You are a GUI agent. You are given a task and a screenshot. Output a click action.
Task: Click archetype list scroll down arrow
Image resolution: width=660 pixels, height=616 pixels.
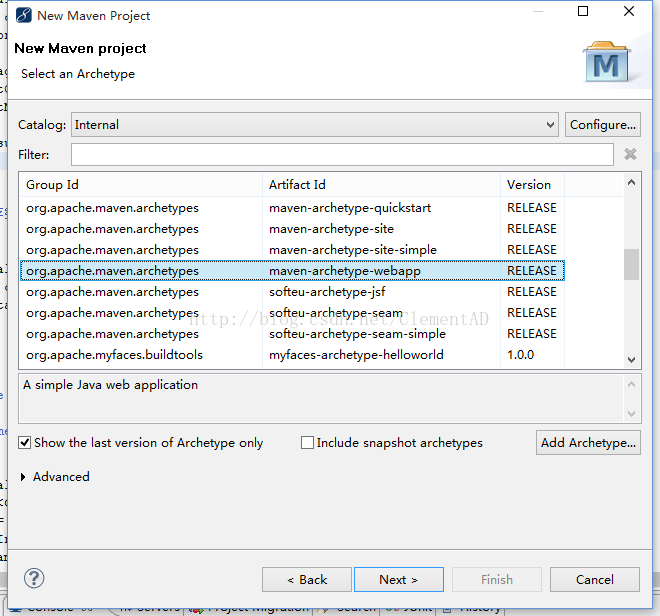(631, 359)
